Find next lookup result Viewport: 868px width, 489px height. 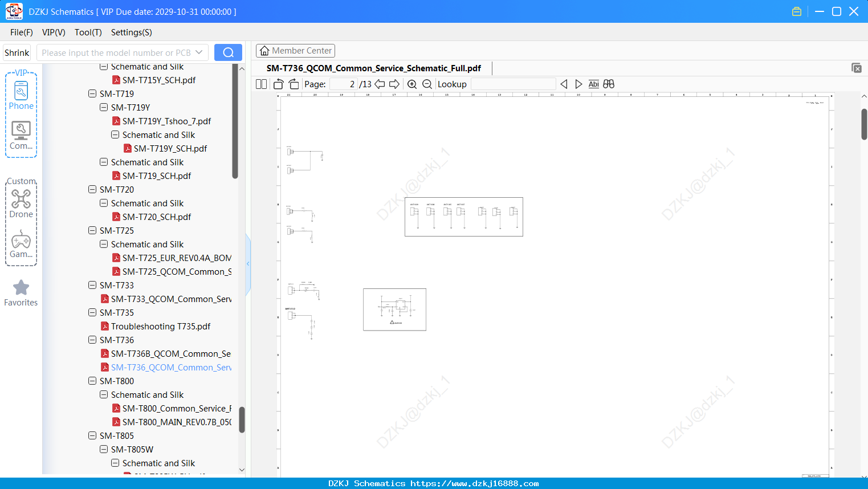pos(578,84)
